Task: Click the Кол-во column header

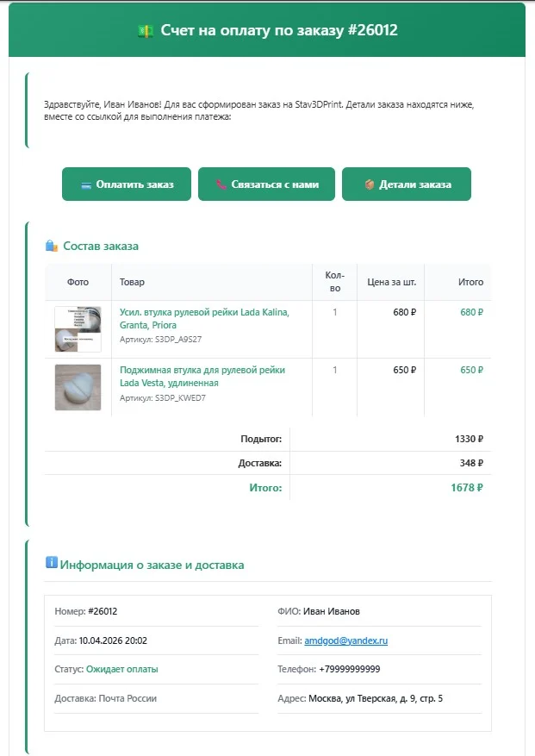Action: point(335,282)
